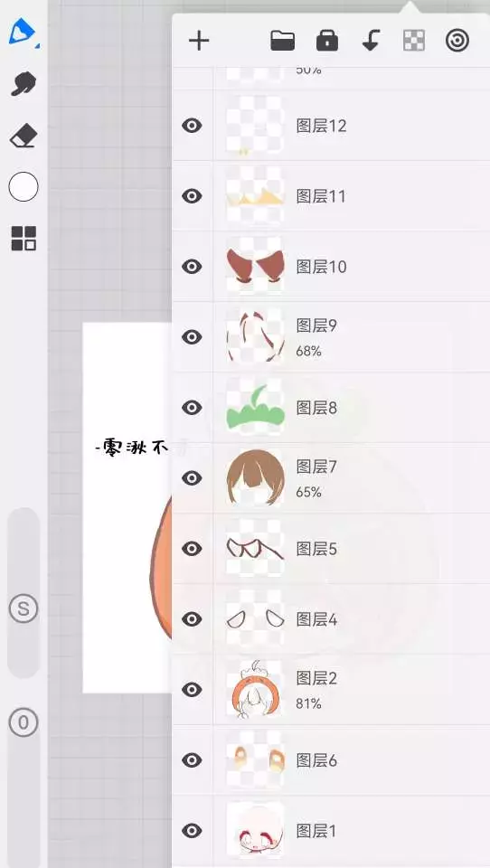Open the layers grid panel icon
The height and width of the screenshot is (868, 490).
pyautogui.click(x=24, y=238)
